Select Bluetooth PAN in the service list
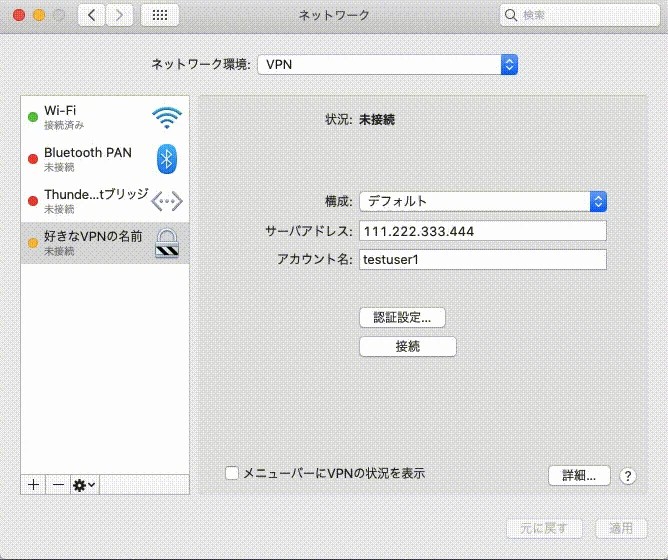The height and width of the screenshot is (560, 668). point(105,159)
